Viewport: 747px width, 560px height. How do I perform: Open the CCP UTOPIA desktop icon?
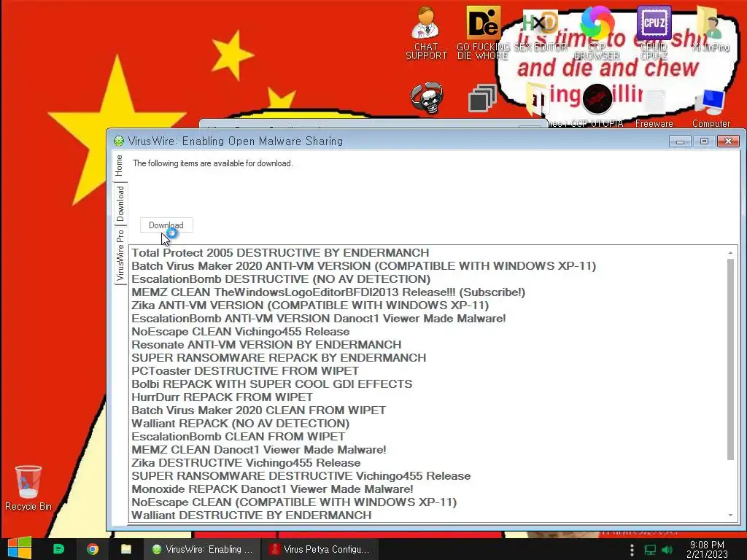click(x=597, y=106)
